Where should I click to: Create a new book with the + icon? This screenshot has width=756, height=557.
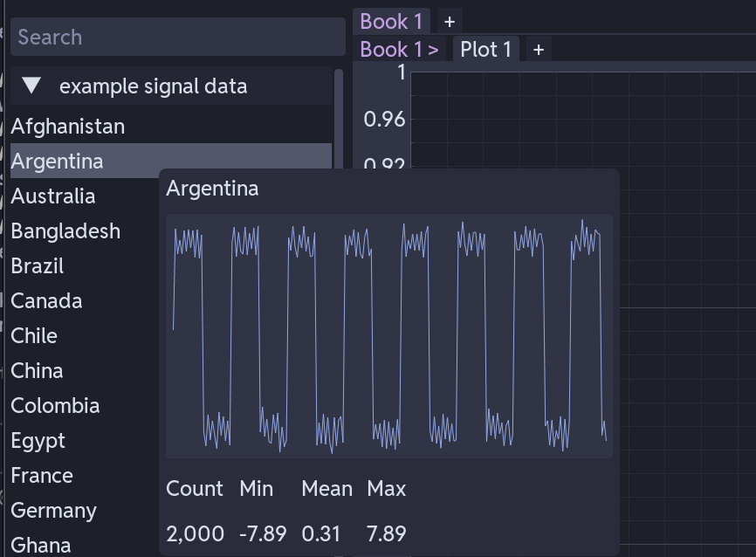click(x=450, y=21)
